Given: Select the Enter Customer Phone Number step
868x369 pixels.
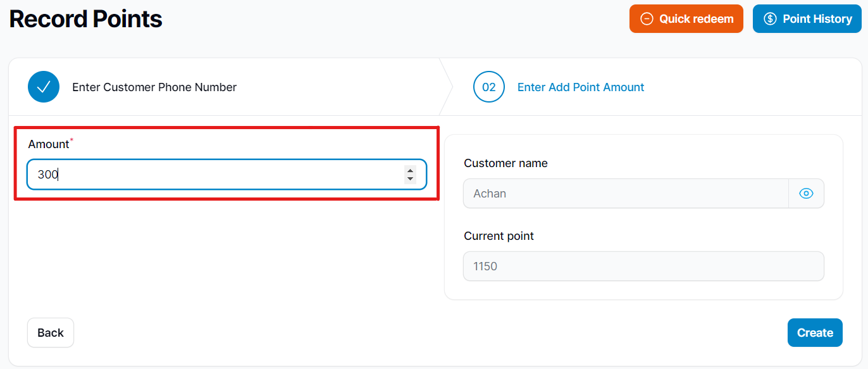Looking at the screenshot, I should (154, 87).
